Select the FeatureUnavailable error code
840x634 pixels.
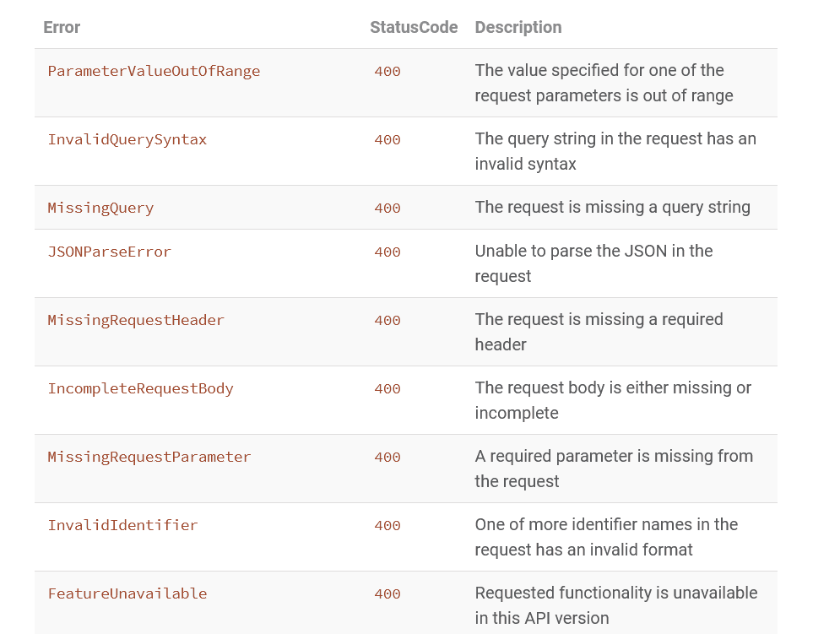tap(127, 593)
